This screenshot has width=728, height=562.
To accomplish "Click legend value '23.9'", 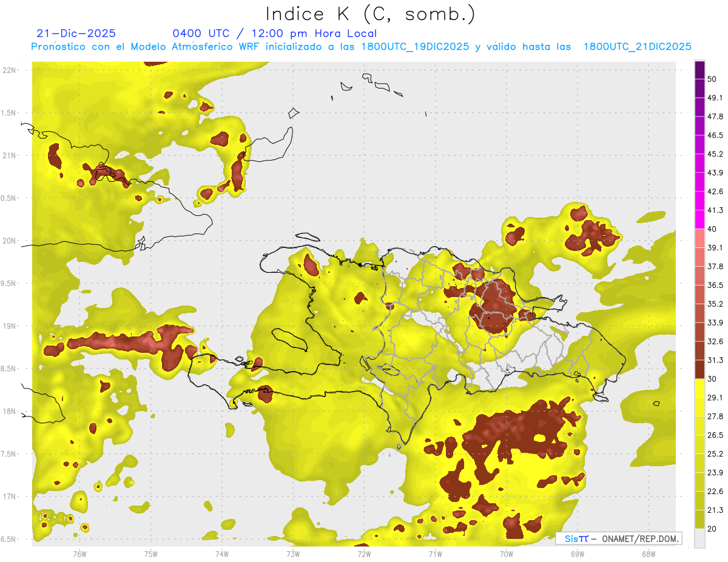I will click(715, 473).
